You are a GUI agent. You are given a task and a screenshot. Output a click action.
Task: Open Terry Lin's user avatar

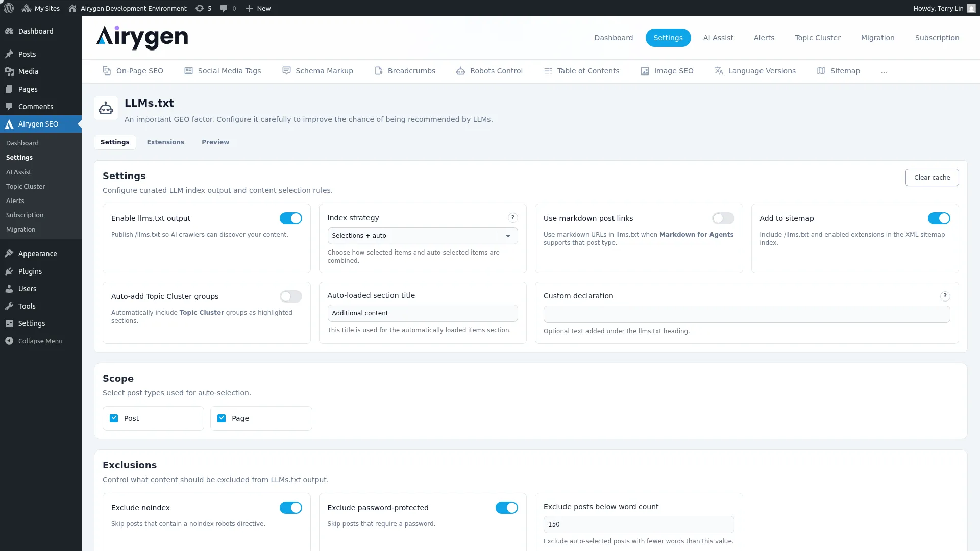click(x=971, y=8)
